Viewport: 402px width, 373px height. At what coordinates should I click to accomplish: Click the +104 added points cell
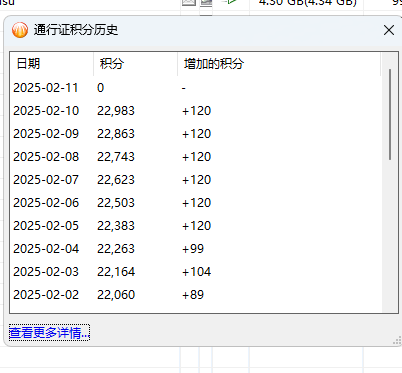196,272
